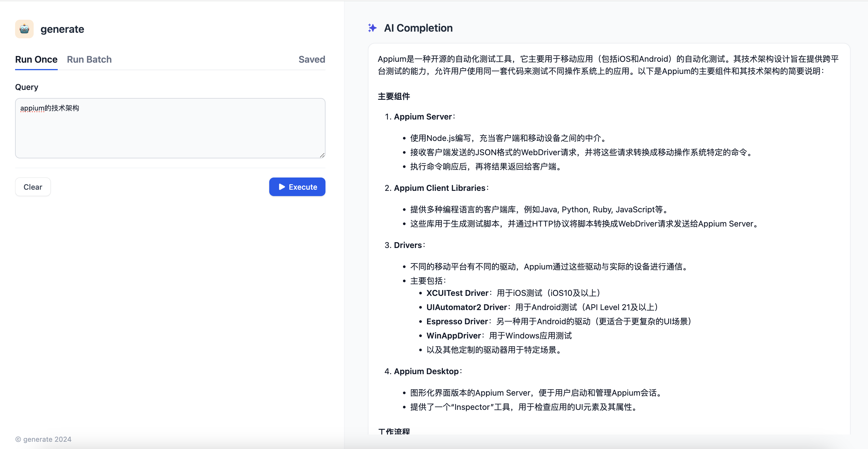
Task: Open the Saved tab
Action: coord(311,59)
